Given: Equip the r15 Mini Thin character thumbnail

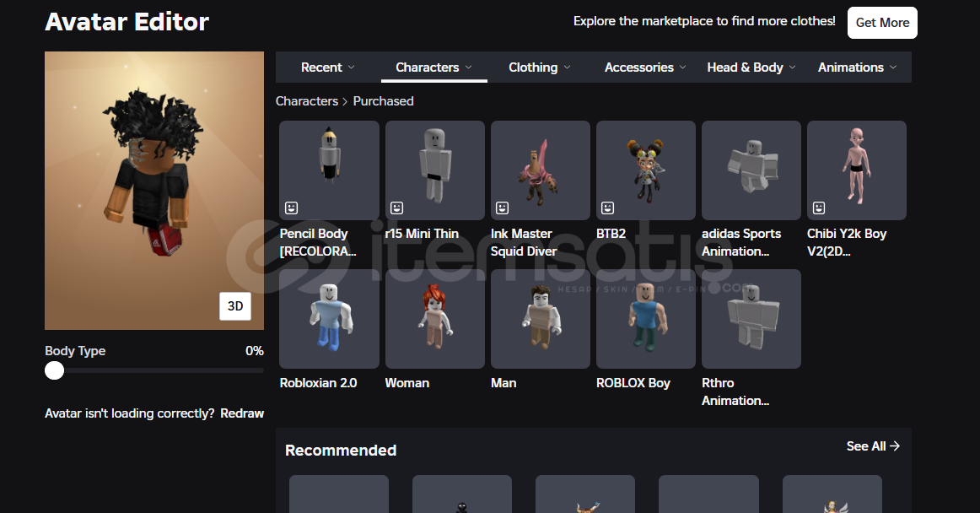Looking at the screenshot, I should click(435, 170).
